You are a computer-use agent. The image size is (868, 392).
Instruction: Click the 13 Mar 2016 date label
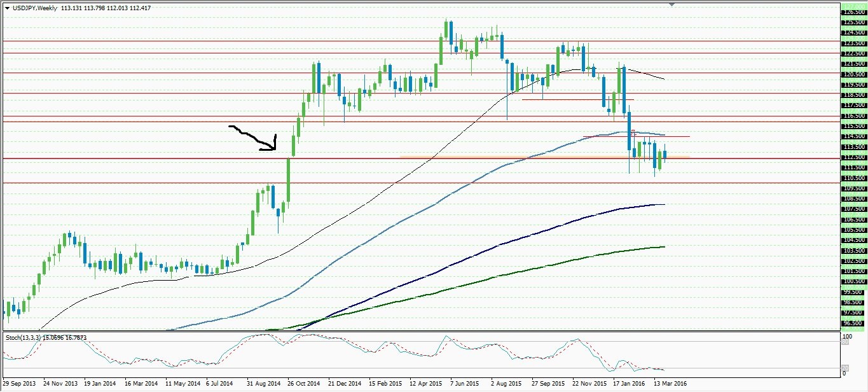click(x=671, y=384)
